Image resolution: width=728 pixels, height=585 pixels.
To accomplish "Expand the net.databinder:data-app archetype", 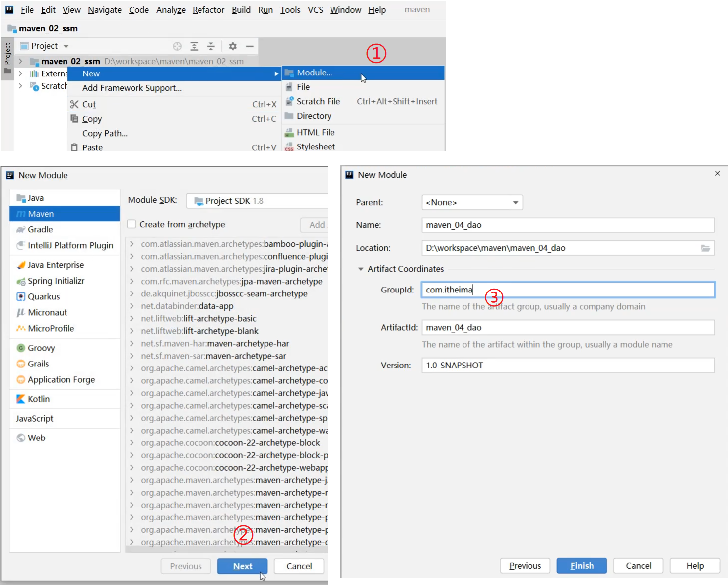I will [132, 306].
